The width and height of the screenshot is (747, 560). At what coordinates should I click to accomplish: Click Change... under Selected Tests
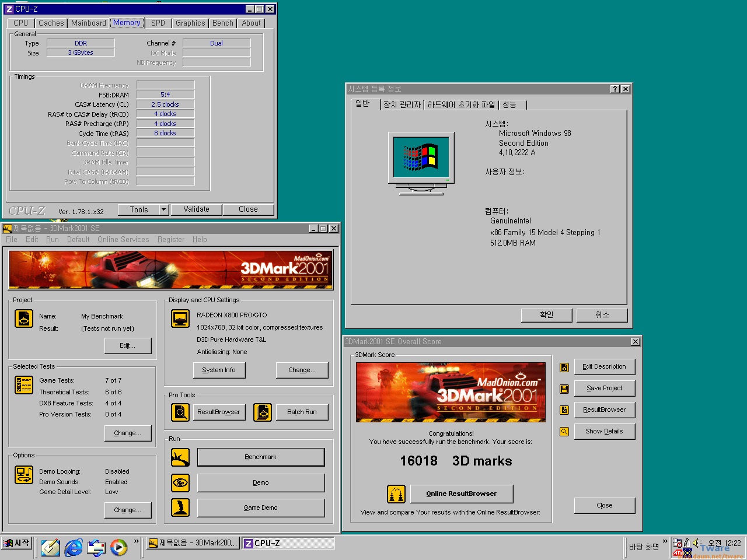tap(128, 433)
